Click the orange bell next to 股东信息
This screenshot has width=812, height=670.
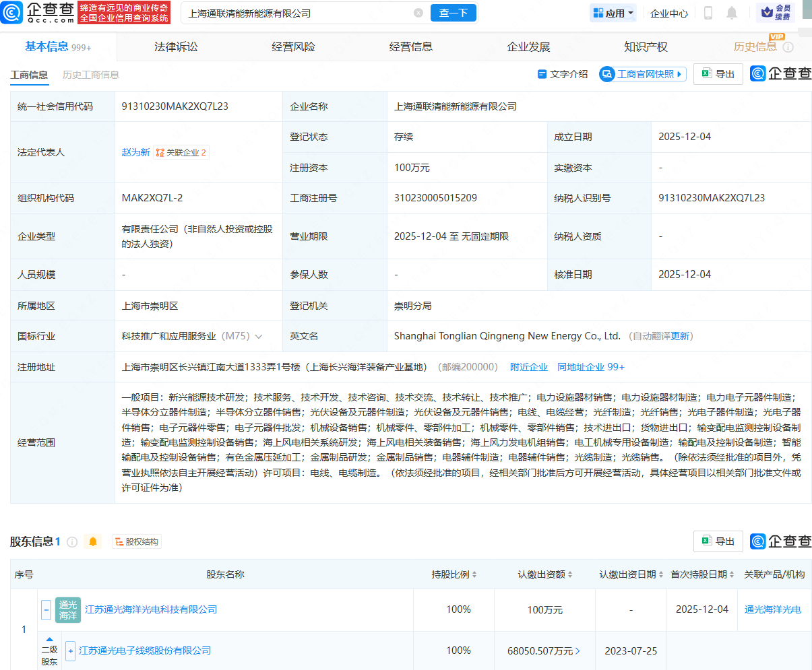click(x=93, y=541)
